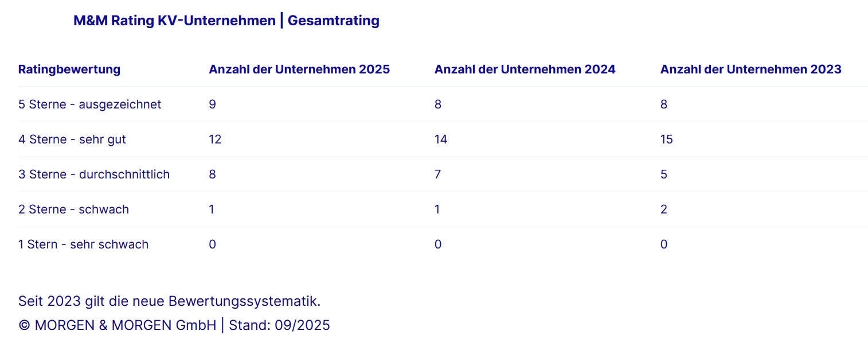This screenshot has height=346, width=868.
Task: Select the 4 Sterne - sehr gut row label
Action: click(x=72, y=139)
